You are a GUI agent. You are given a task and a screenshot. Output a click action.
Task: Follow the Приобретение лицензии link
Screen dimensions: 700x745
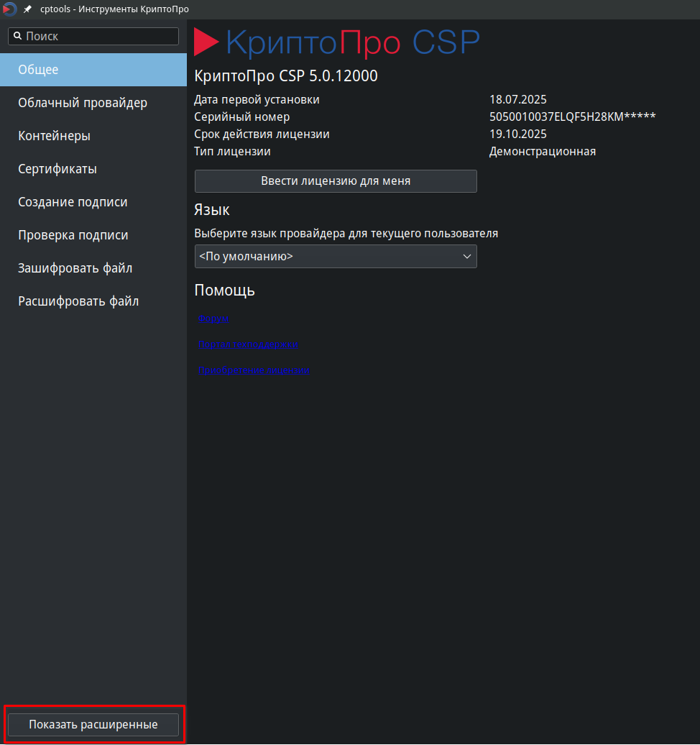coord(254,370)
